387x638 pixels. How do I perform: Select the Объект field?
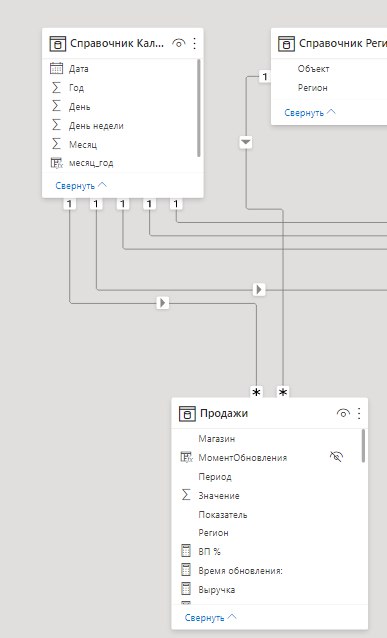click(313, 69)
